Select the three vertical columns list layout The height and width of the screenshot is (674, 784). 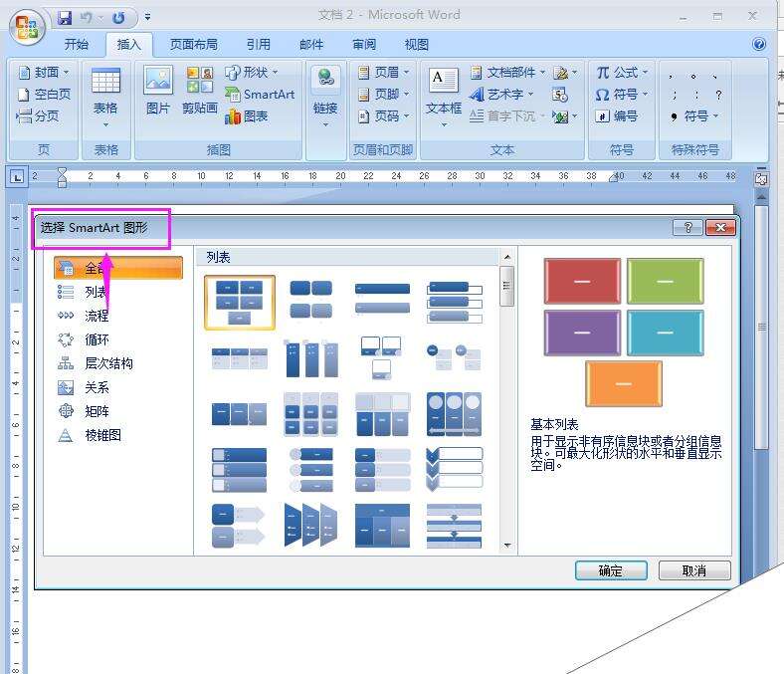(311, 358)
